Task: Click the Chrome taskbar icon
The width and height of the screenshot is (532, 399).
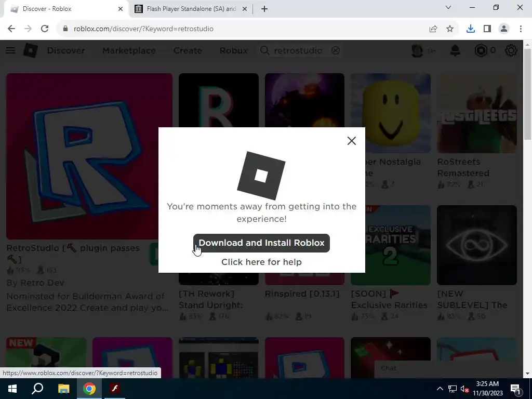Action: pyautogui.click(x=89, y=389)
